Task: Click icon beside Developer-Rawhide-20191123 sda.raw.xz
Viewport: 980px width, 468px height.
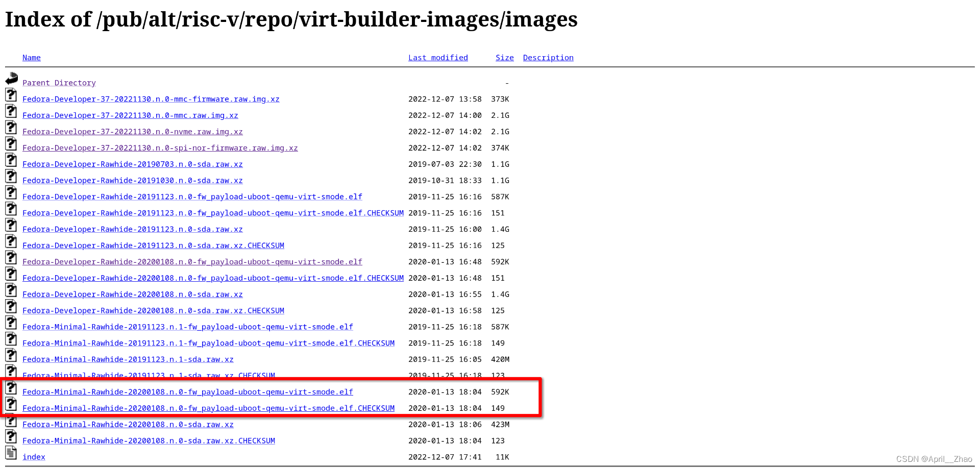Action: 11,226
